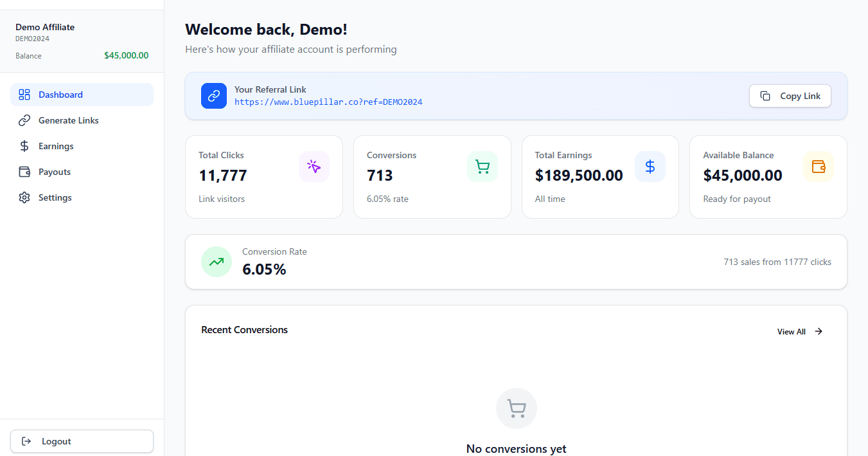Click the referral link chain icon badge
The height and width of the screenshot is (456, 868).
coord(213,96)
